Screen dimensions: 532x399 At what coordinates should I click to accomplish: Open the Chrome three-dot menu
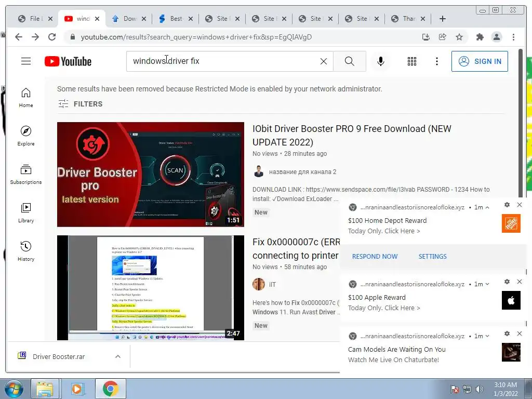513,37
